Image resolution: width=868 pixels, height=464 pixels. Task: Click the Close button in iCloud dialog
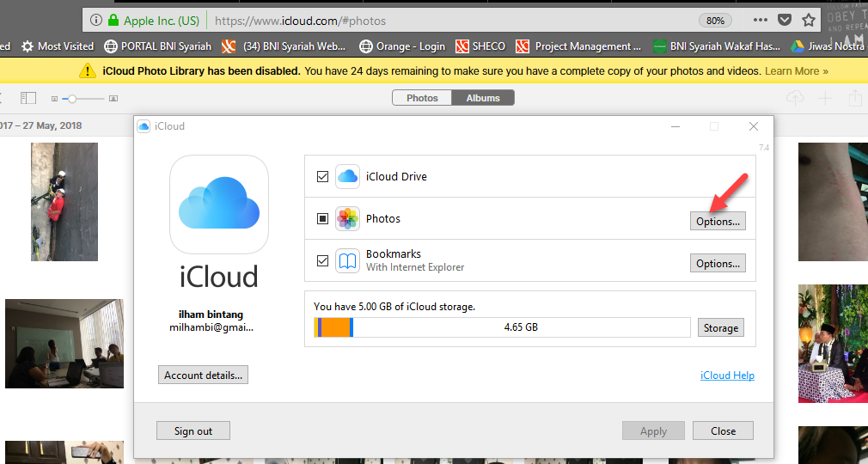(x=723, y=430)
